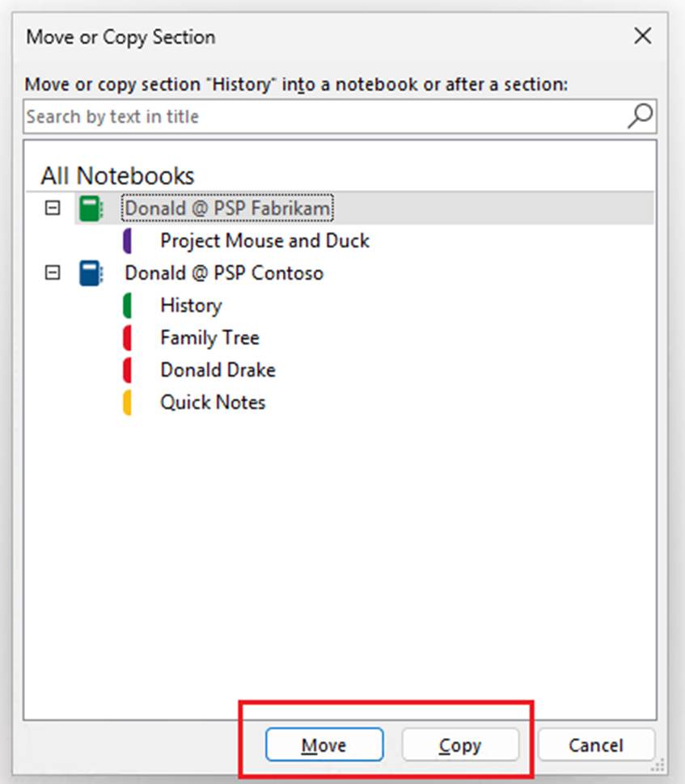Click the green Fabrikam notebook icon
This screenshot has width=685, height=784.
(91, 209)
